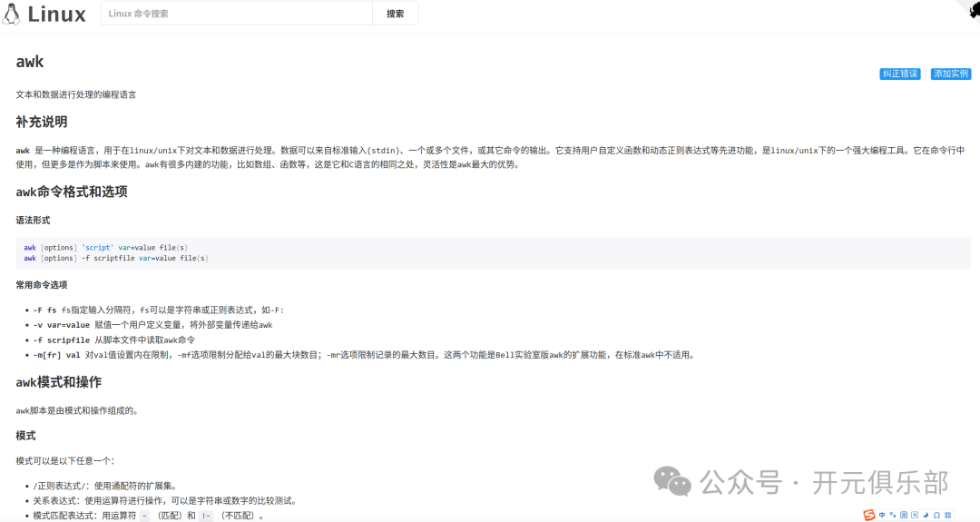Click the 补充说明 heading
Image resolution: width=980 pixels, height=522 pixels.
click(x=41, y=122)
